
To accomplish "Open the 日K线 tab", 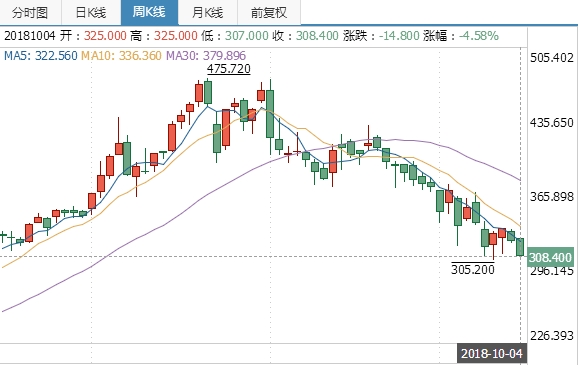I will click(x=91, y=12).
